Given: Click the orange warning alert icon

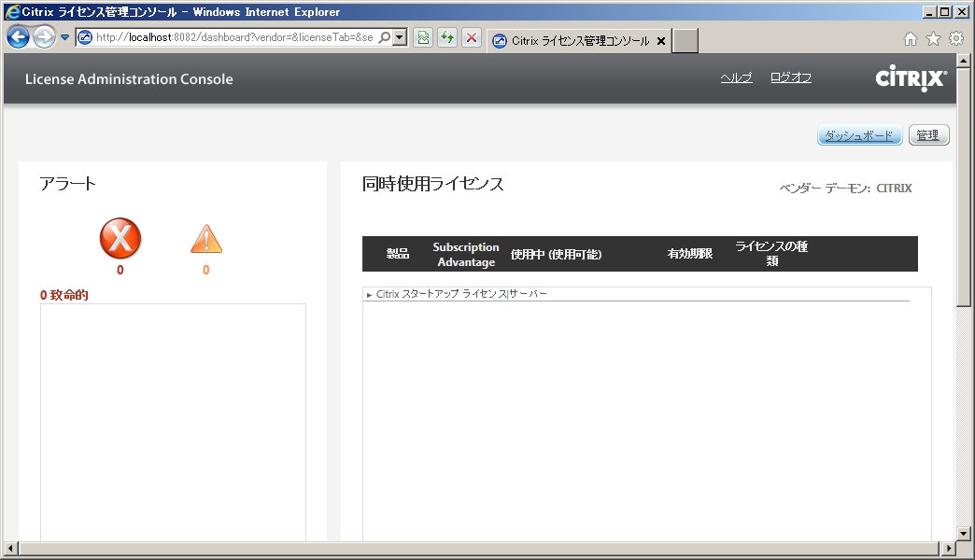Looking at the screenshot, I should (x=206, y=240).
